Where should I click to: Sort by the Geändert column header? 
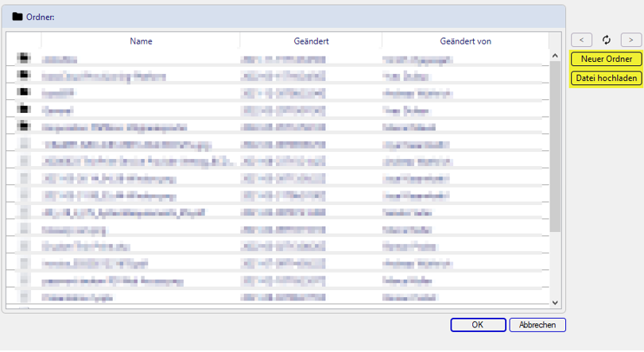coord(311,41)
